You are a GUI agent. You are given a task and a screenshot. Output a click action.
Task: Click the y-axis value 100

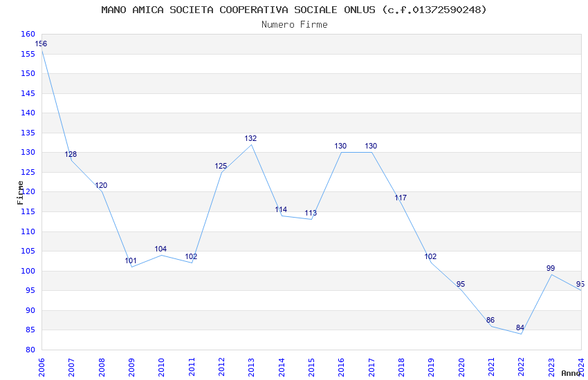coord(28,271)
